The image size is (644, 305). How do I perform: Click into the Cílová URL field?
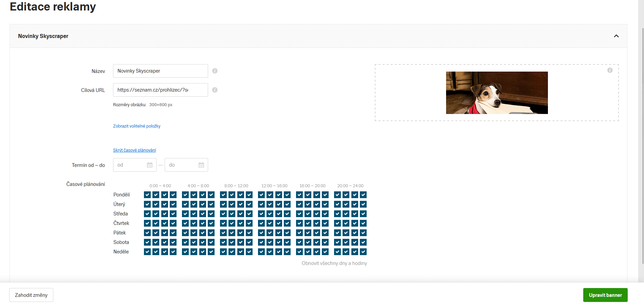tap(160, 90)
